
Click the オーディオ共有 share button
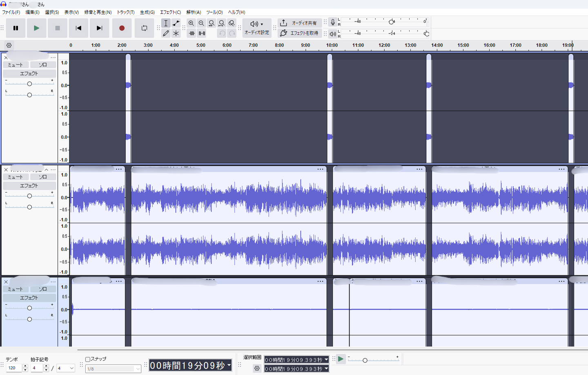pyautogui.click(x=300, y=23)
